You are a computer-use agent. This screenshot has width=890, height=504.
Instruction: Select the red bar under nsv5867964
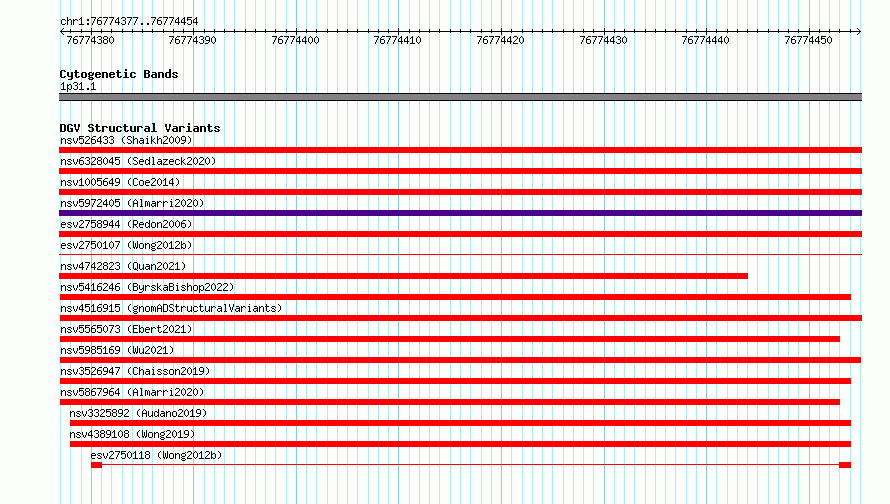tap(450, 402)
